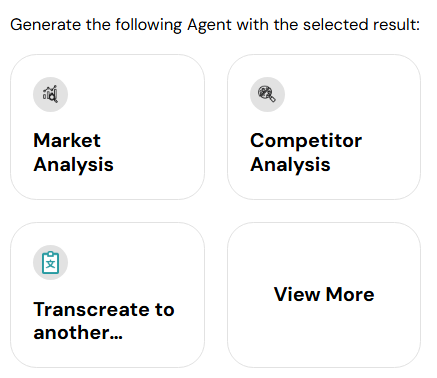Select the Competitor Analysis agent card
The width and height of the screenshot is (437, 378).
(x=324, y=127)
